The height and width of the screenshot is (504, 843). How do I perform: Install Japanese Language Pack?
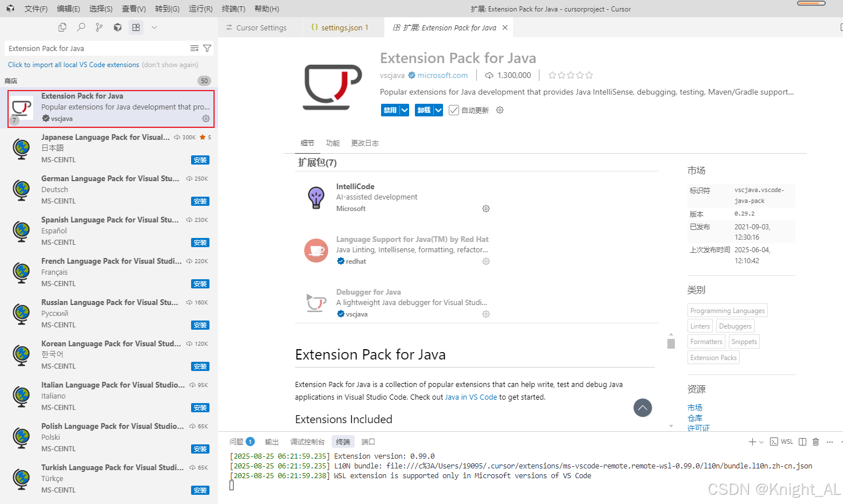pyautogui.click(x=200, y=160)
